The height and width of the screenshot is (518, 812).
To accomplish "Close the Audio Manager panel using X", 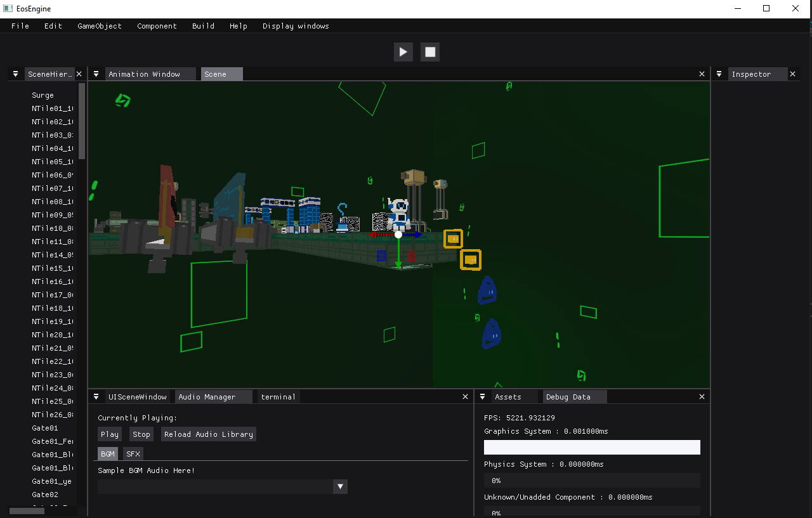I will tap(466, 397).
